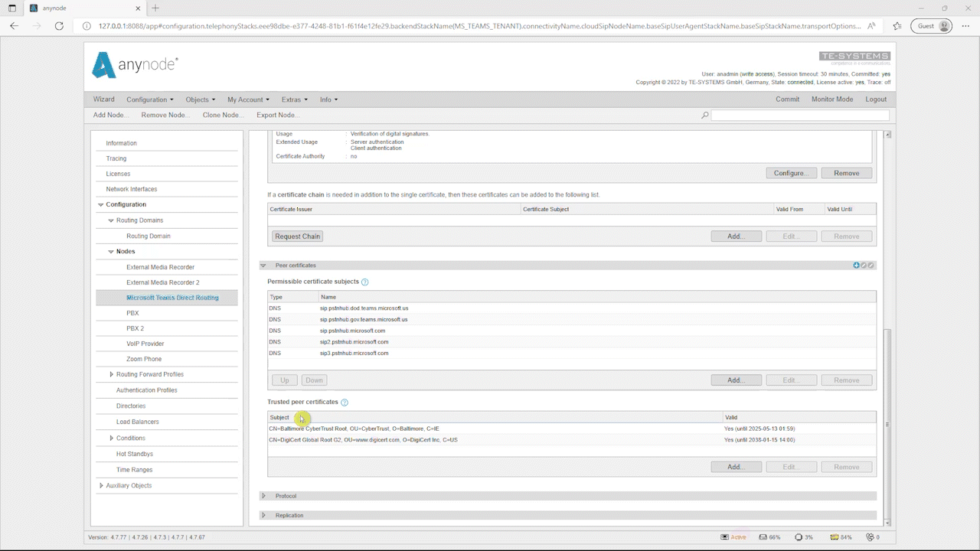Open the browser Favorites star icon

[897, 25]
